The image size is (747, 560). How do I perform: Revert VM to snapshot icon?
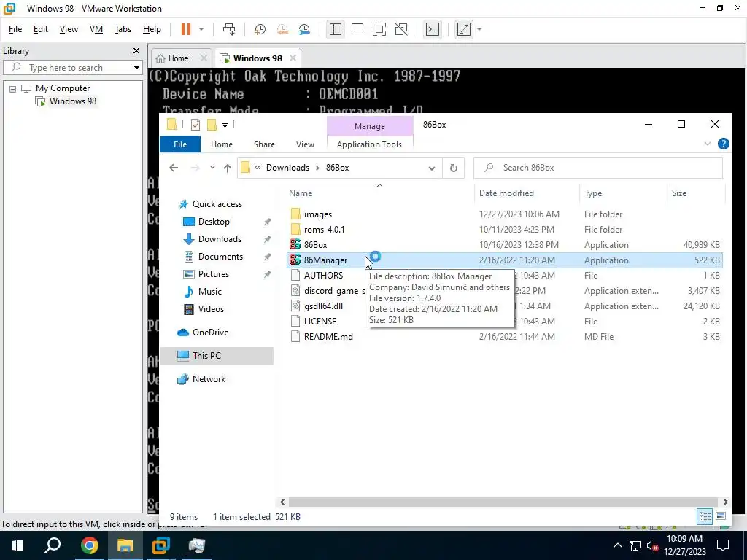(282, 29)
